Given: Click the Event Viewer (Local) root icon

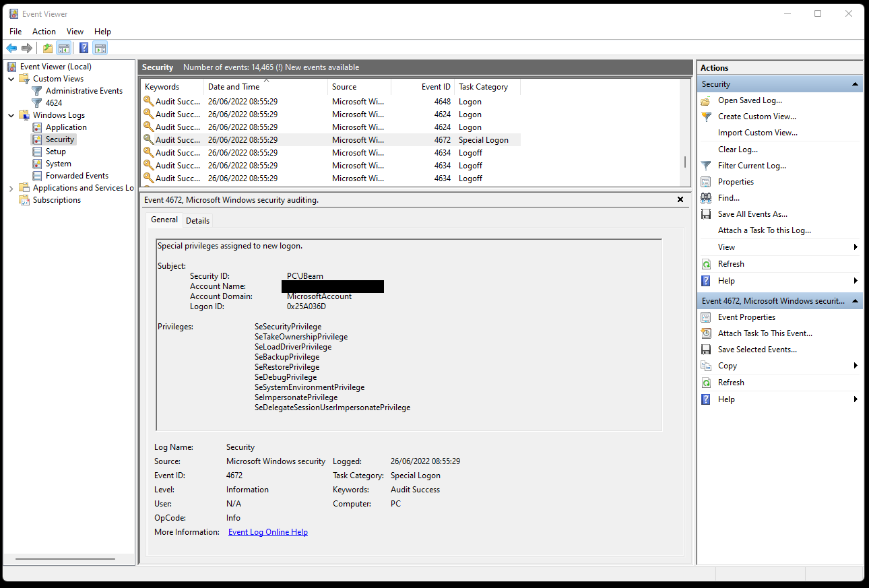Looking at the screenshot, I should click(11, 67).
